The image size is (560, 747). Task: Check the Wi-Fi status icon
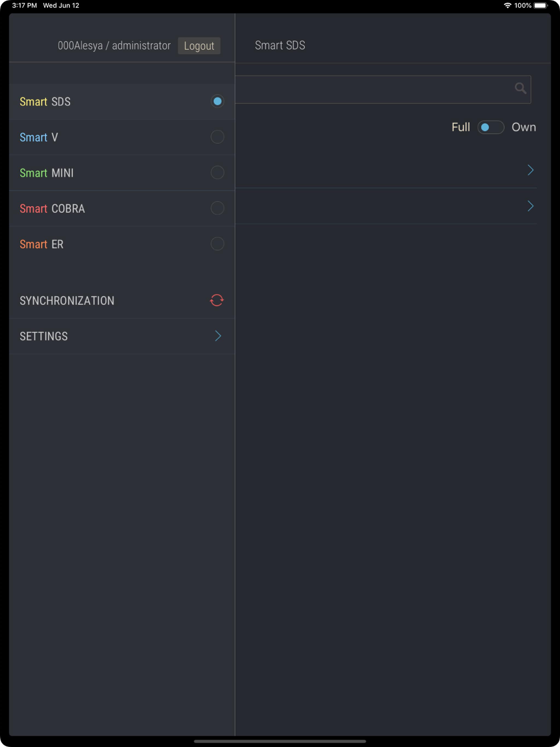tap(507, 6)
